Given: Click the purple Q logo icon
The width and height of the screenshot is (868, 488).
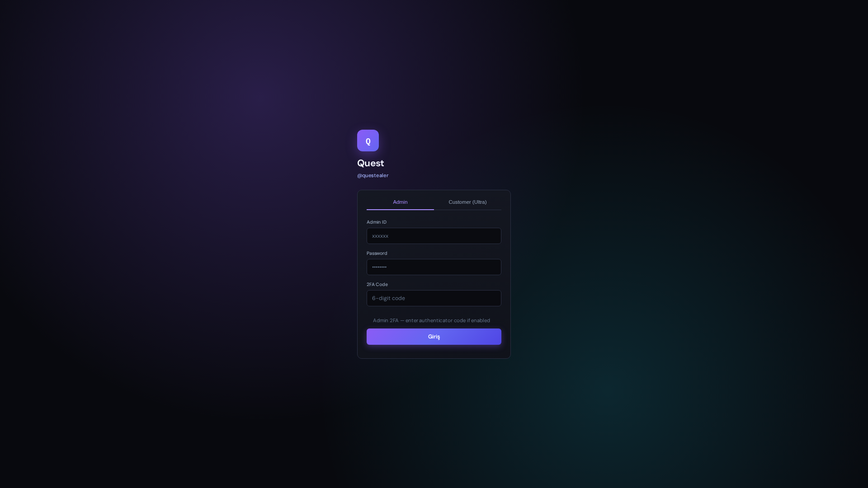Looking at the screenshot, I should click(368, 141).
